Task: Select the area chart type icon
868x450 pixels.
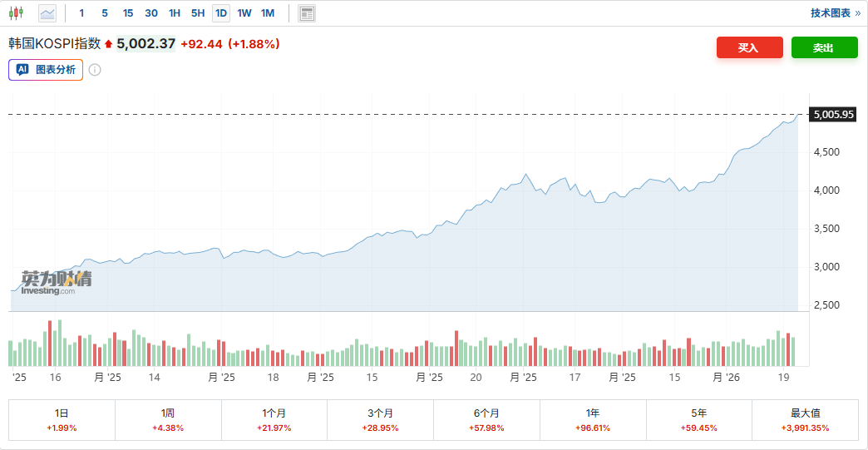Action: pyautogui.click(x=47, y=13)
